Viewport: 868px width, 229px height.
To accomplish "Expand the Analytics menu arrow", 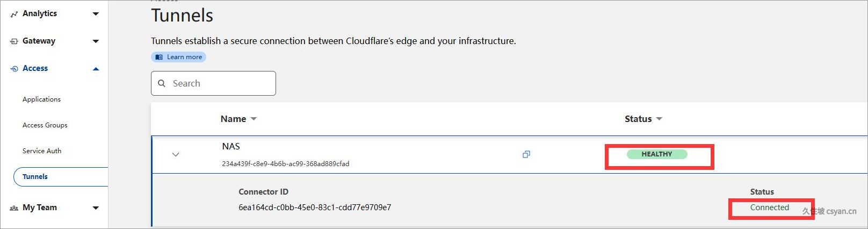I will coord(96,14).
